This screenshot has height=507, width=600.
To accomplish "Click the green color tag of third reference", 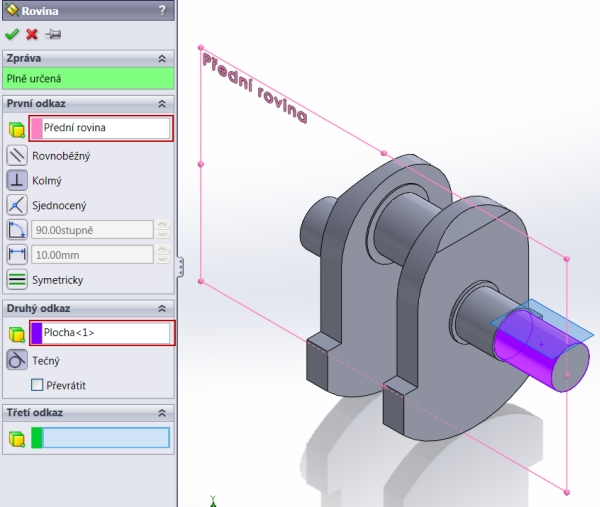I will 37,438.
